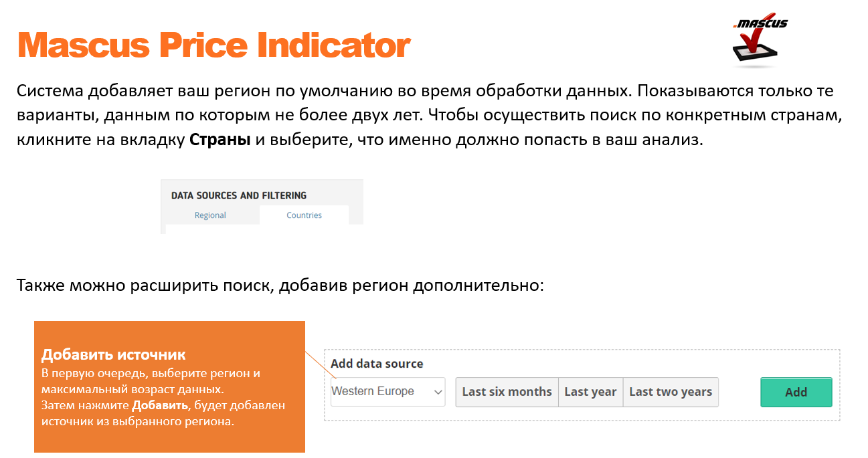Click the Add data source label

377,364
